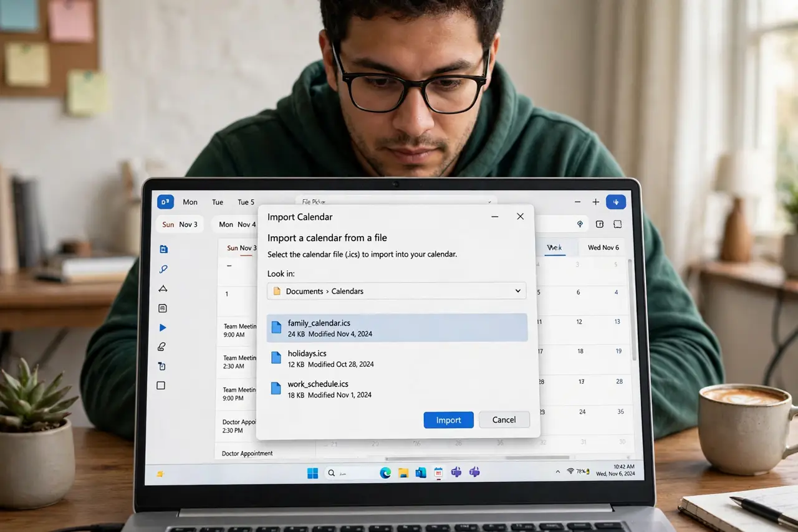The width and height of the screenshot is (798, 532).
Task: Select the holidays.ics file
Action: (x=397, y=358)
